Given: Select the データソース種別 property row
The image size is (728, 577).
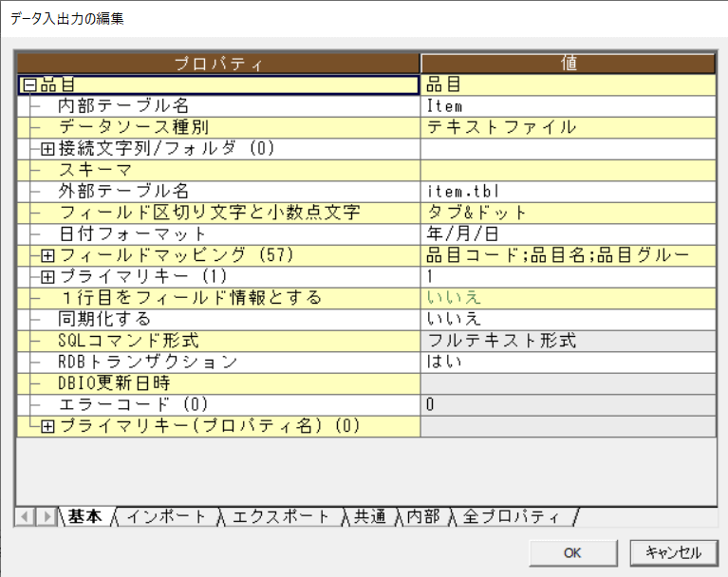Looking at the screenshot, I should 218,128.
